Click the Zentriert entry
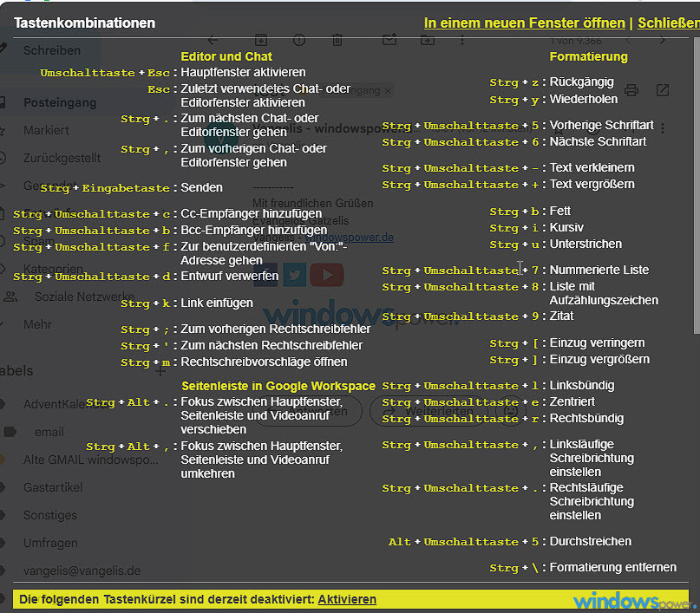The height and width of the screenshot is (613, 700). 572,401
